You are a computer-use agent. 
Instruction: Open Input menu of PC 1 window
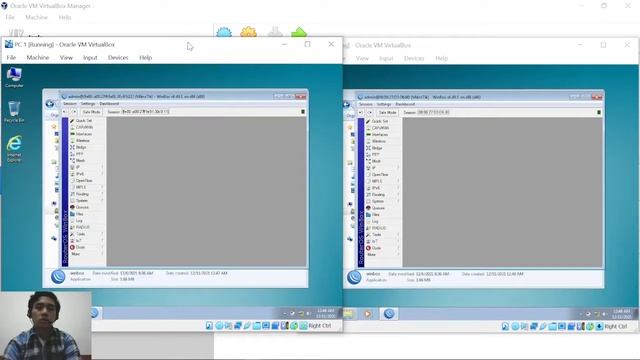coord(90,58)
